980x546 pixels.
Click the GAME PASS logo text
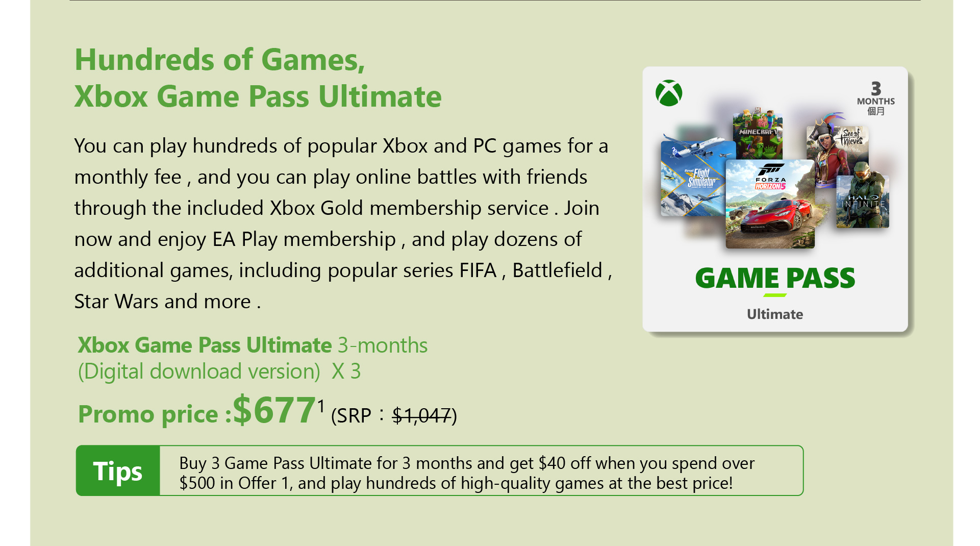[x=775, y=279]
